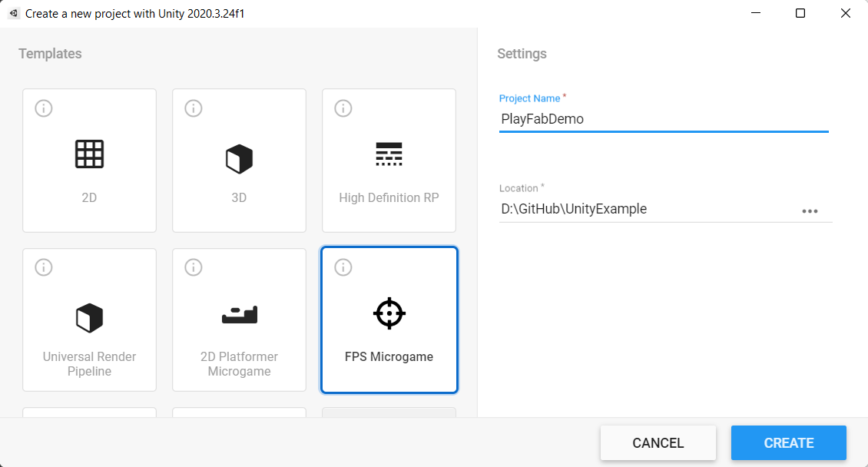Viewport: 868px width, 467px height.
Task: Close the new project dialog
Action: coord(845,13)
